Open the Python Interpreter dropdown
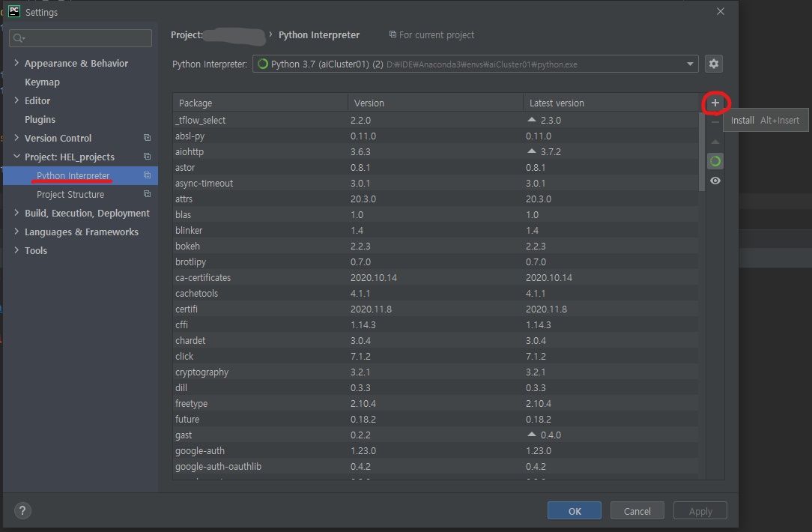Viewport: 812px width, 532px height. [x=476, y=64]
